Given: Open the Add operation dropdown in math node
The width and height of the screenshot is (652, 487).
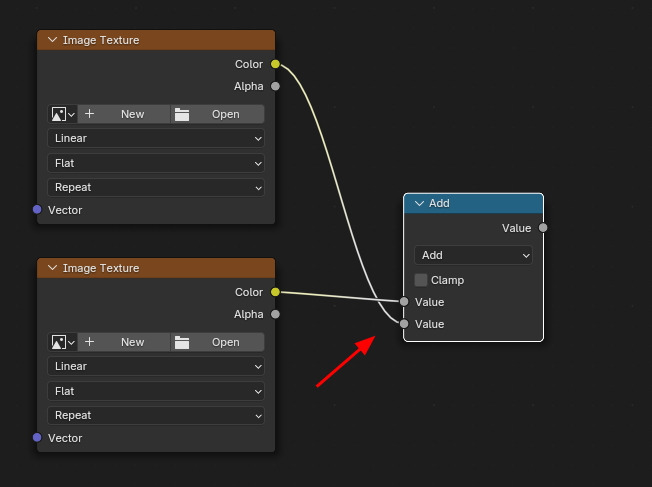Looking at the screenshot, I should pos(473,255).
